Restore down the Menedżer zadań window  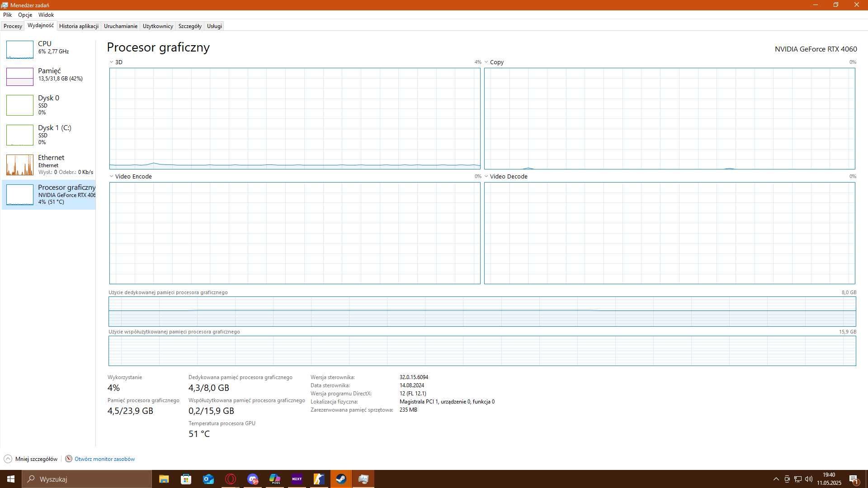coord(836,5)
